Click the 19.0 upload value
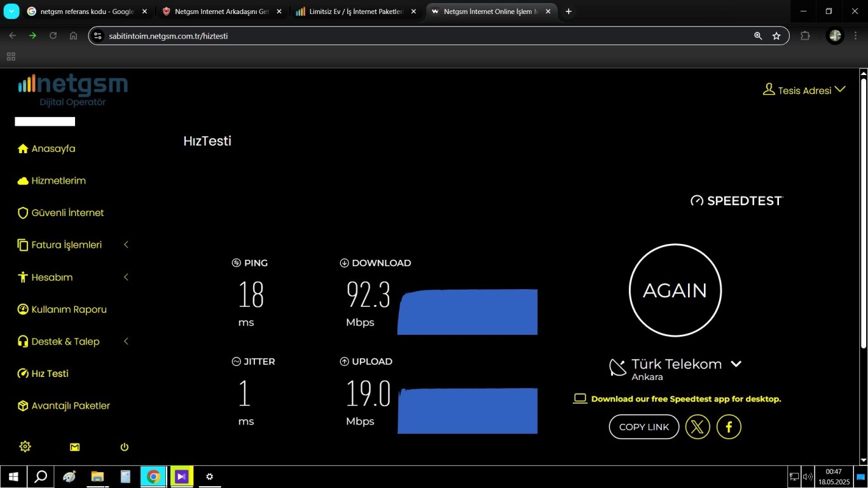Image resolution: width=868 pixels, height=488 pixels. tap(368, 393)
